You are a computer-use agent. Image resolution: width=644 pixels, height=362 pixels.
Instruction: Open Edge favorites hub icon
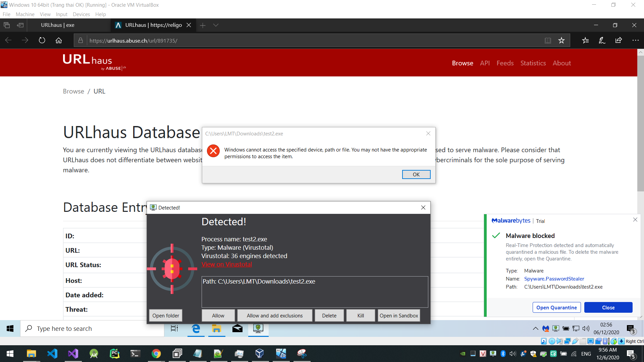click(x=585, y=41)
